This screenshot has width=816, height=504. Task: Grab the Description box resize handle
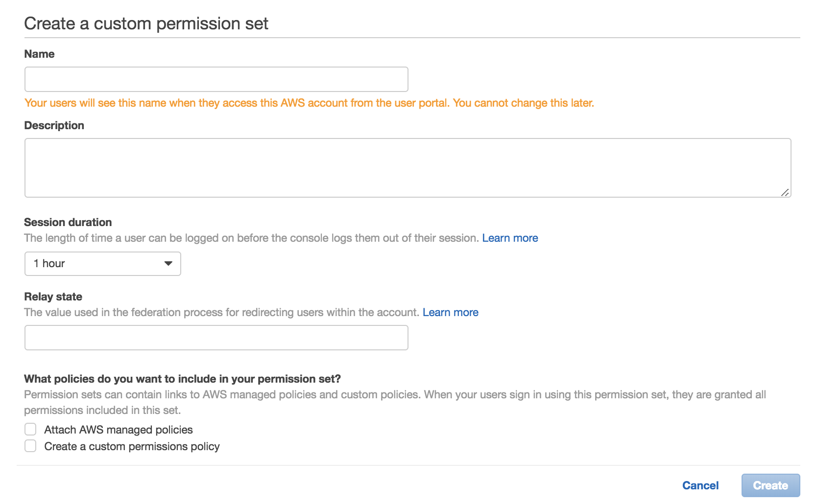(785, 192)
